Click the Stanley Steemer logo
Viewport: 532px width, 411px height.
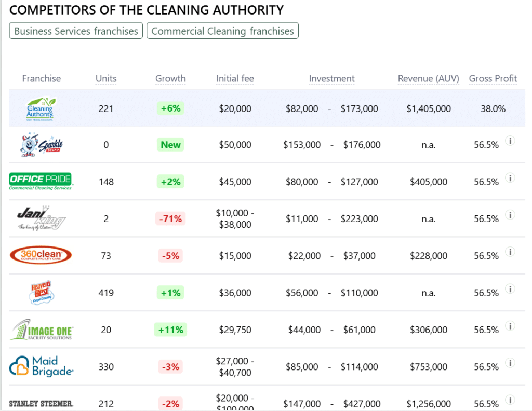click(x=41, y=404)
